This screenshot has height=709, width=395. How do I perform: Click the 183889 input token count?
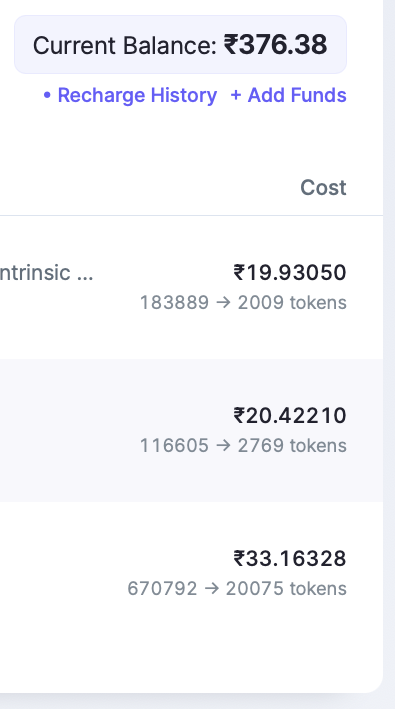click(x=174, y=303)
